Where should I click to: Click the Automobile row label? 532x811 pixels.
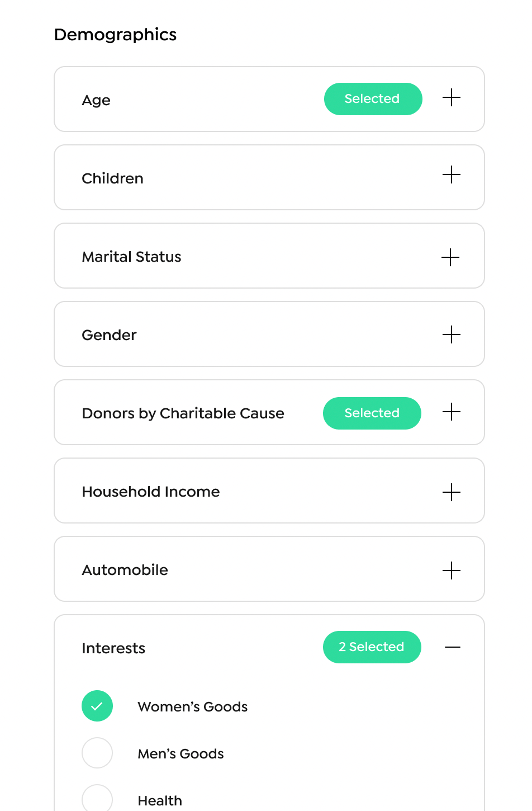(x=125, y=570)
